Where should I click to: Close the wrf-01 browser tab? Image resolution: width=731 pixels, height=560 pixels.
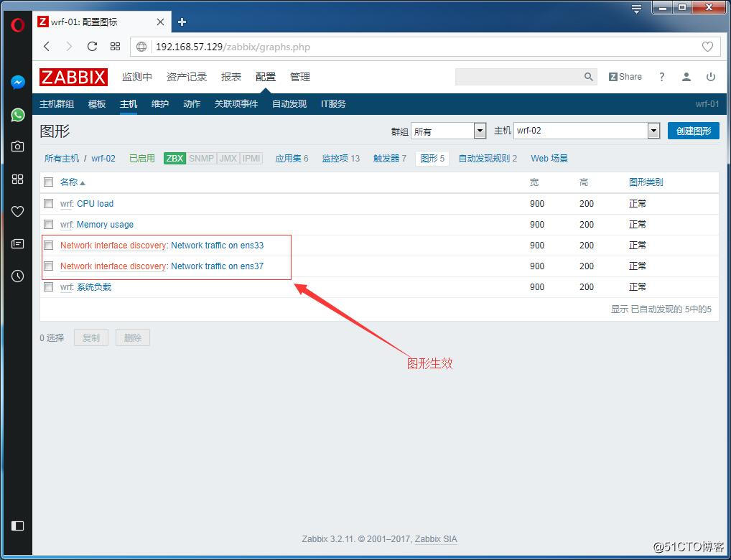(x=160, y=22)
